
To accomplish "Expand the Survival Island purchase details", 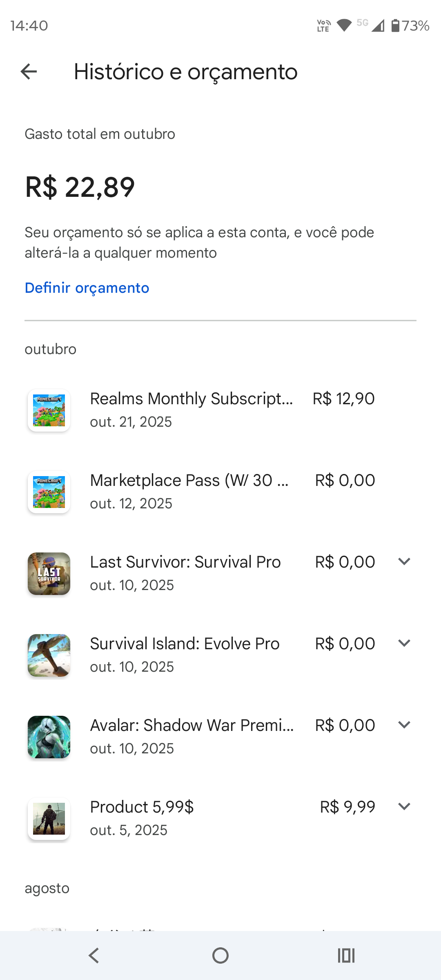I will point(404,644).
